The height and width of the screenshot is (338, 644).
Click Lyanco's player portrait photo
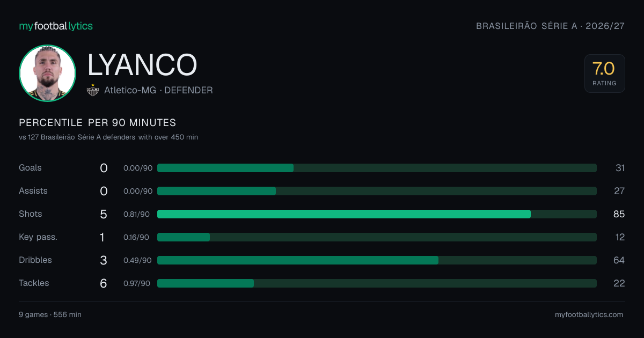pyautogui.click(x=47, y=73)
